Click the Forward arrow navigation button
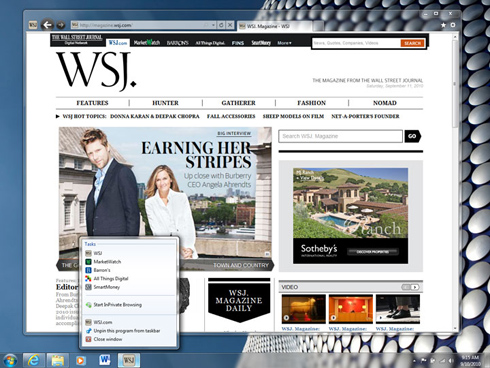This screenshot has width=490, height=368. click(x=61, y=25)
